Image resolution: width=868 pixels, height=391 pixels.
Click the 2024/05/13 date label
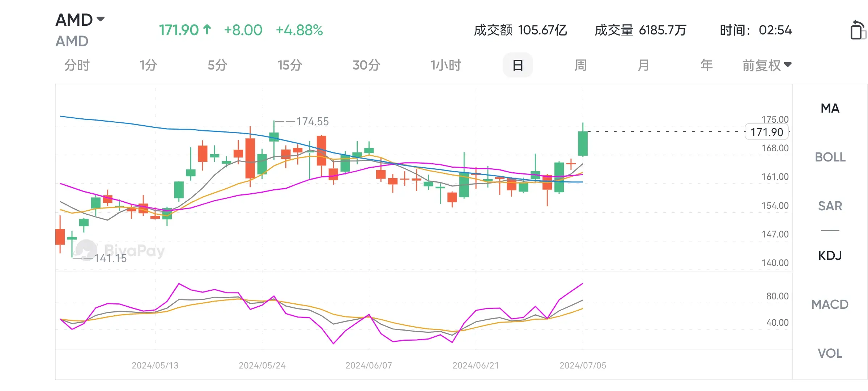pos(155,365)
